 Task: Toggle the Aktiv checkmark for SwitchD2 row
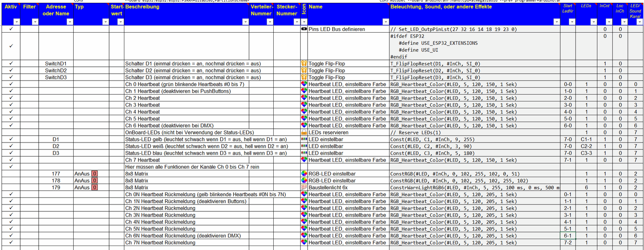(11, 70)
